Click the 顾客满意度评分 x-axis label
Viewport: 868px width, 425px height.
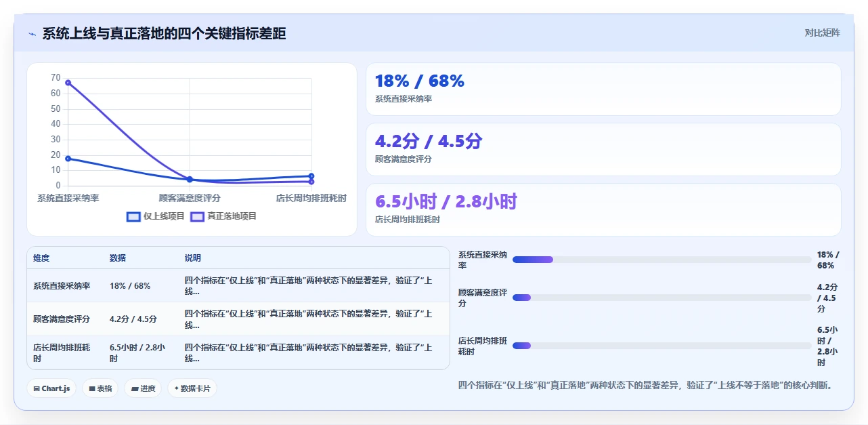tap(190, 198)
